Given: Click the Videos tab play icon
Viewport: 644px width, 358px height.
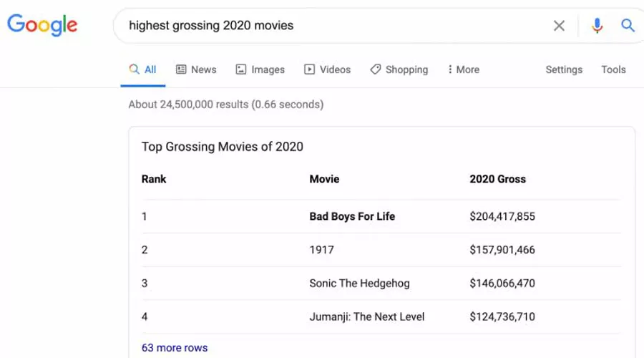Looking at the screenshot, I should [x=309, y=69].
